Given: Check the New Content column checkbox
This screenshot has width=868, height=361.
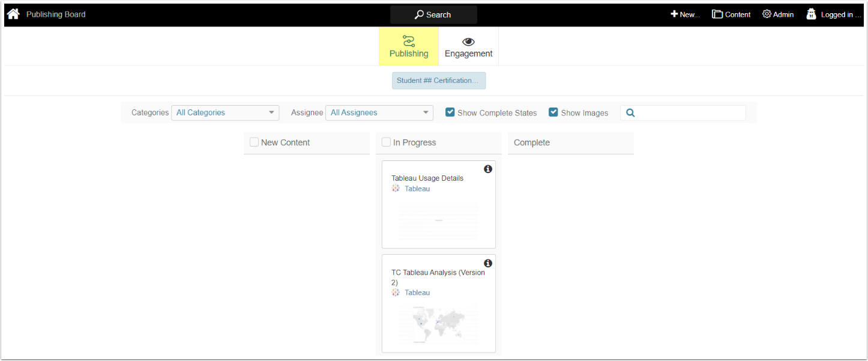Looking at the screenshot, I should [254, 142].
